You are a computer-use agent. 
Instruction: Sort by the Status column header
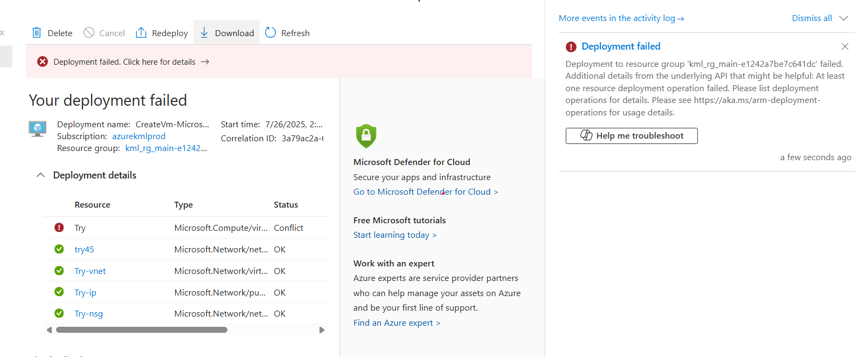click(x=286, y=205)
